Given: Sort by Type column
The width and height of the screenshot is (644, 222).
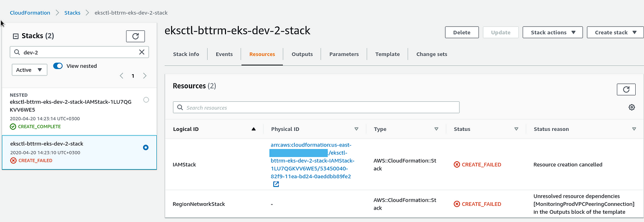Looking at the screenshot, I should point(436,129).
